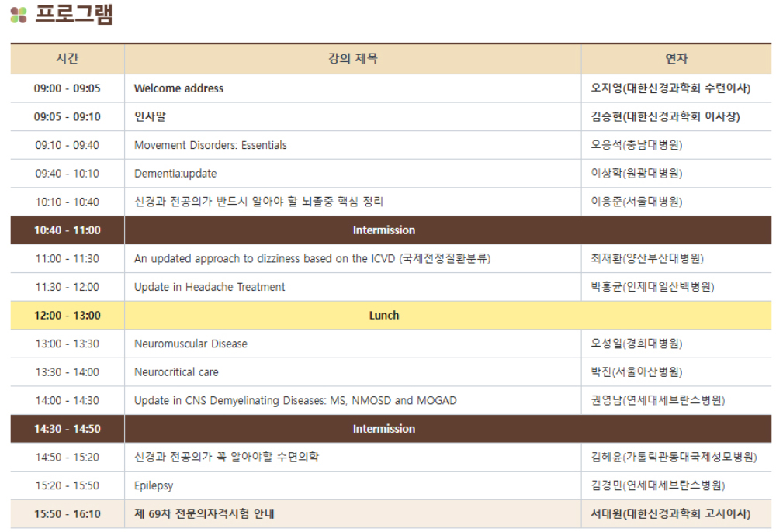
Task: Open Movement Disorders: Essentials lecture
Action: click(x=210, y=145)
